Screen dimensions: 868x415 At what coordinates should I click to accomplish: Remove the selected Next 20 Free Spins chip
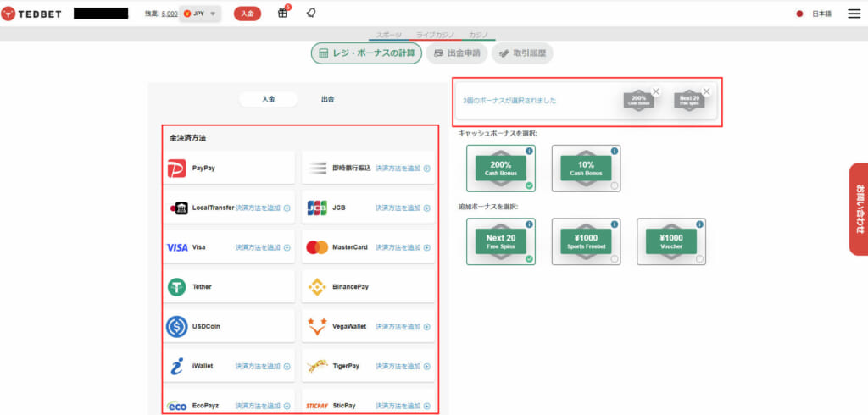(706, 91)
